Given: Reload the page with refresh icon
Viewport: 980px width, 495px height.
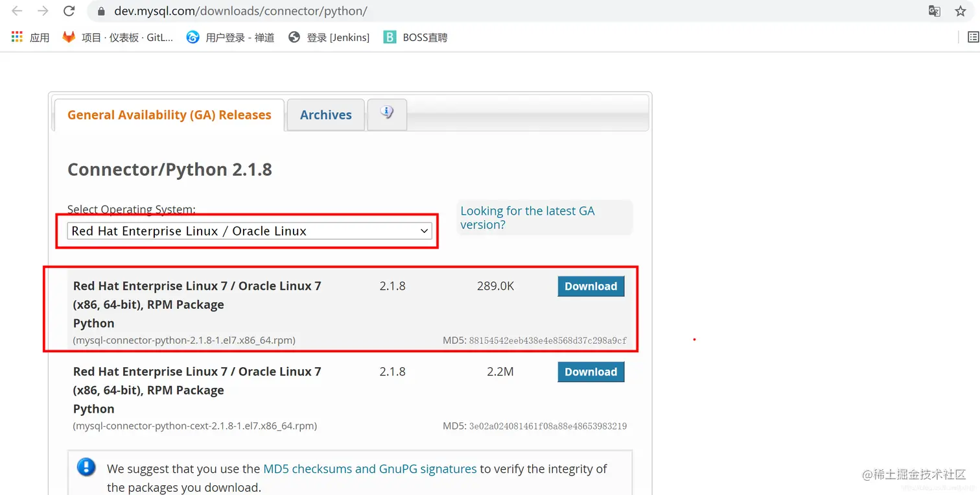Looking at the screenshot, I should (69, 11).
